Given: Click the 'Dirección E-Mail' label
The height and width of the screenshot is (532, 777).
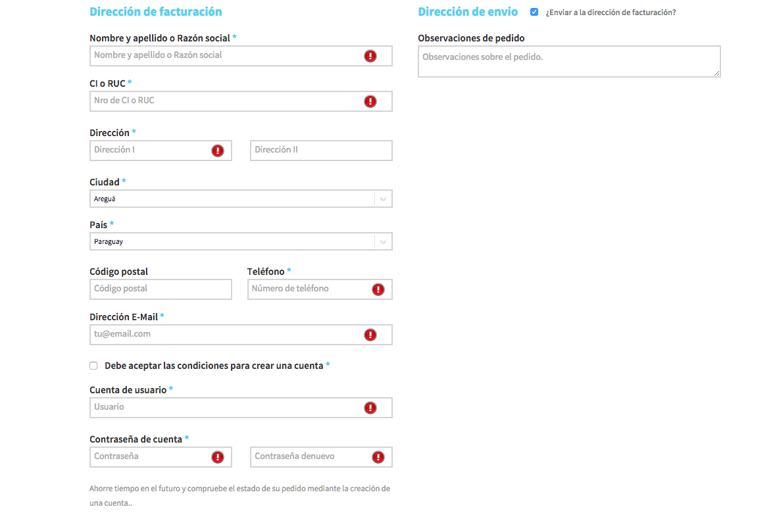Looking at the screenshot, I should (x=124, y=317).
